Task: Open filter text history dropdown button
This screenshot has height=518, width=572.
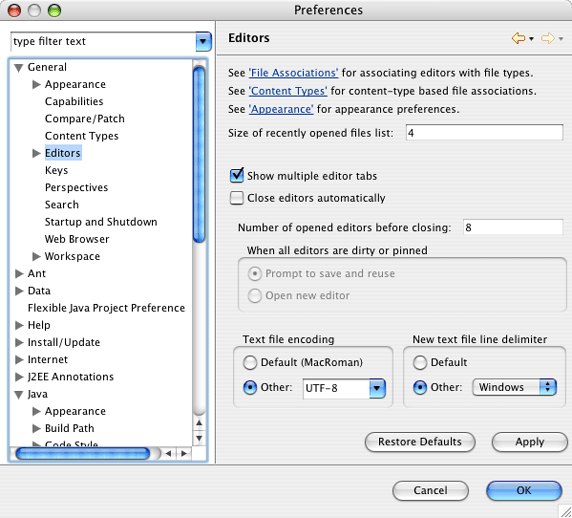Action: [203, 41]
